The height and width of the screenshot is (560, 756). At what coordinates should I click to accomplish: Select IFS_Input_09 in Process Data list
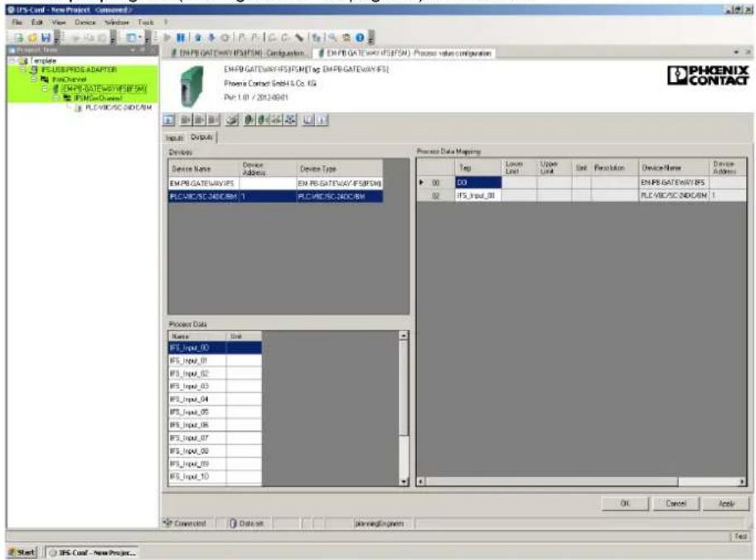point(215,464)
